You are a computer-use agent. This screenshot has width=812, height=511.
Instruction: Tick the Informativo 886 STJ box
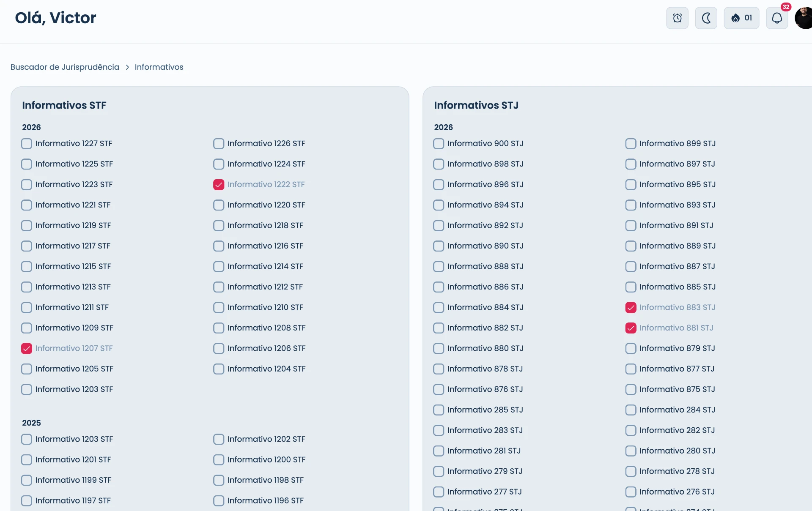439,287
